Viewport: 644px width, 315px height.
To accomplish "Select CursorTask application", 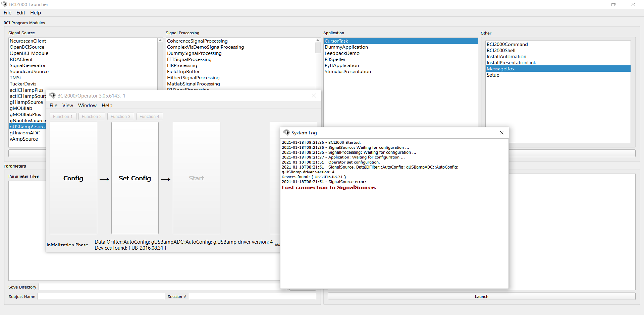I will pyautogui.click(x=401, y=41).
